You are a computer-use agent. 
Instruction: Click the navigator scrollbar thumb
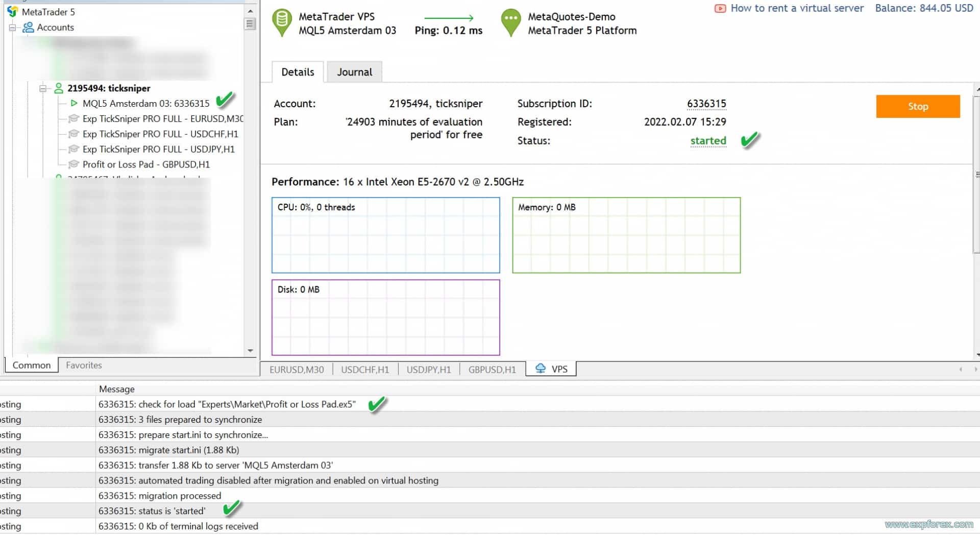coord(250,23)
